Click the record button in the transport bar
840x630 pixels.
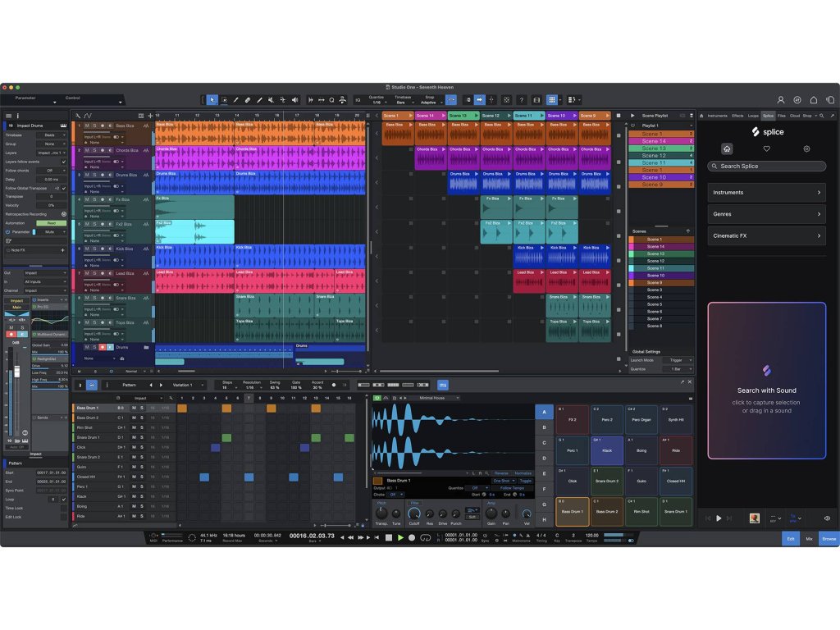(x=412, y=537)
